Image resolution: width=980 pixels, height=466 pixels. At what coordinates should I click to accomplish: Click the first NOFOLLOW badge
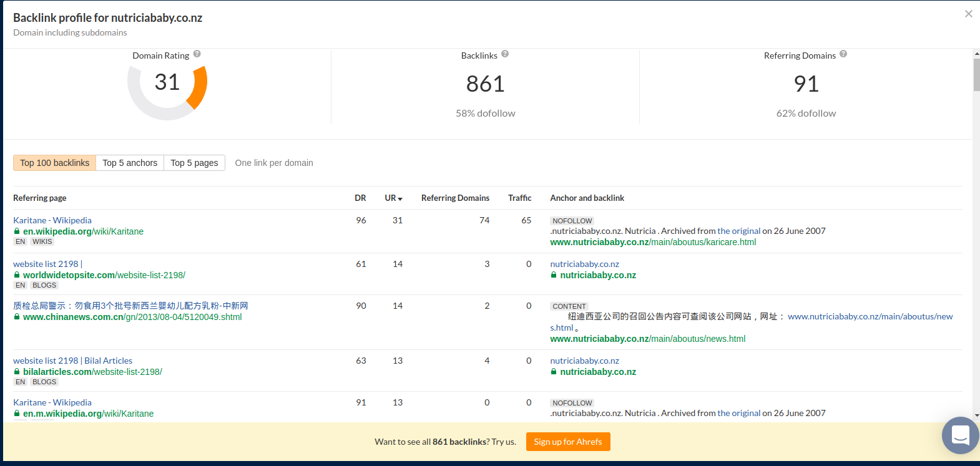pyautogui.click(x=572, y=221)
